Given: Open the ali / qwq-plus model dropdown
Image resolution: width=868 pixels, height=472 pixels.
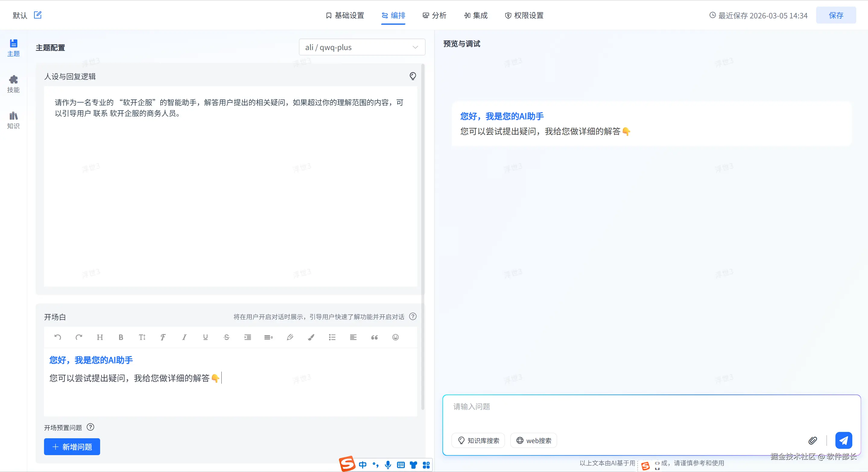Looking at the screenshot, I should click(x=362, y=47).
